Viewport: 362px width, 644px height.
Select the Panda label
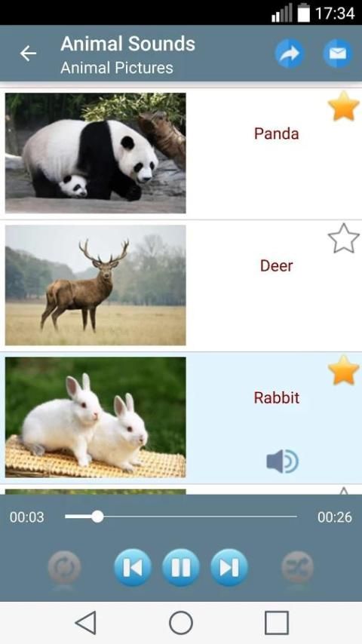point(276,133)
